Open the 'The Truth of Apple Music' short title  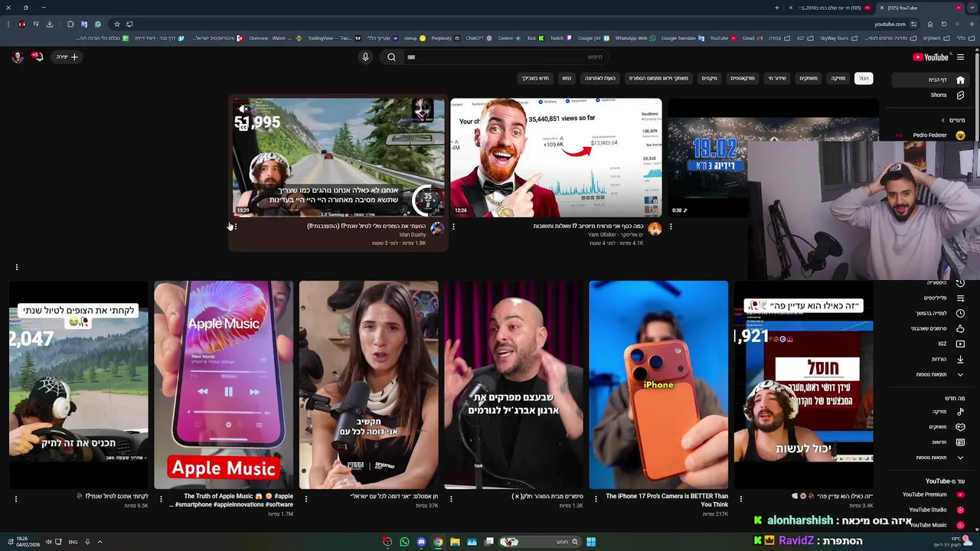click(232, 500)
